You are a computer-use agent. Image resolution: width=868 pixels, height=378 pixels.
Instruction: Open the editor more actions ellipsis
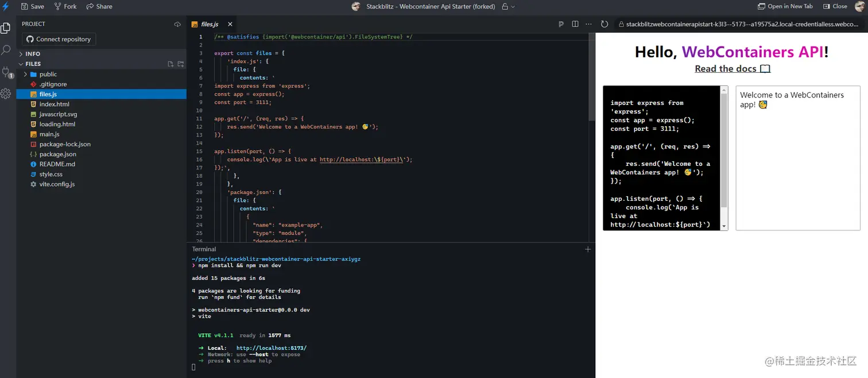[588, 24]
